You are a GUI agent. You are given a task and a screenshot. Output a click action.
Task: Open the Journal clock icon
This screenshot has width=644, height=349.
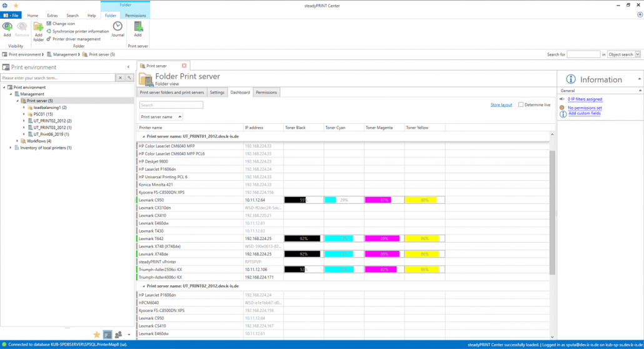click(118, 26)
